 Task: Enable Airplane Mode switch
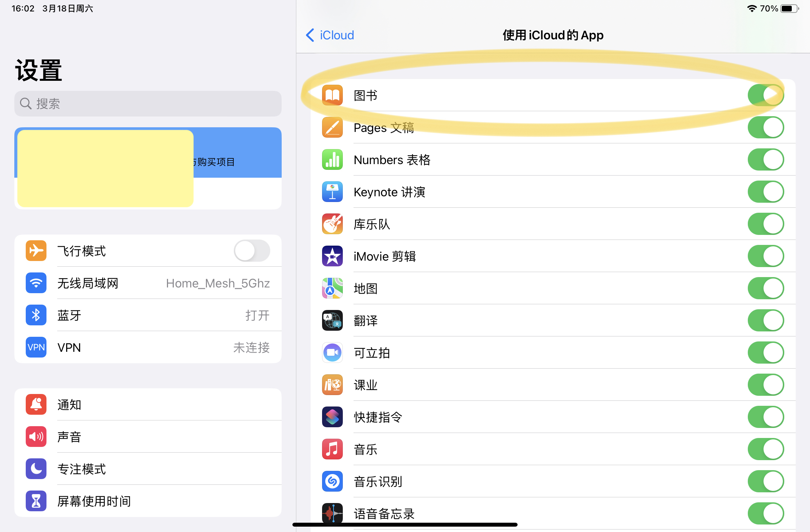[x=252, y=251]
